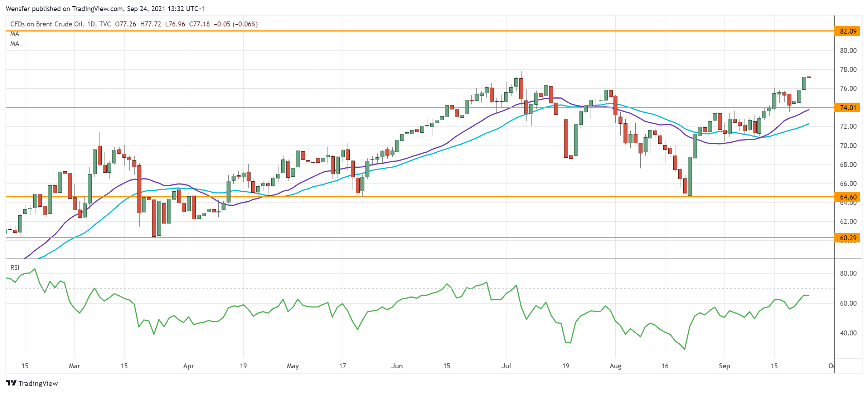Click the closing price C77.18 value
Image resolution: width=868 pixels, height=393 pixels.
coord(199,24)
